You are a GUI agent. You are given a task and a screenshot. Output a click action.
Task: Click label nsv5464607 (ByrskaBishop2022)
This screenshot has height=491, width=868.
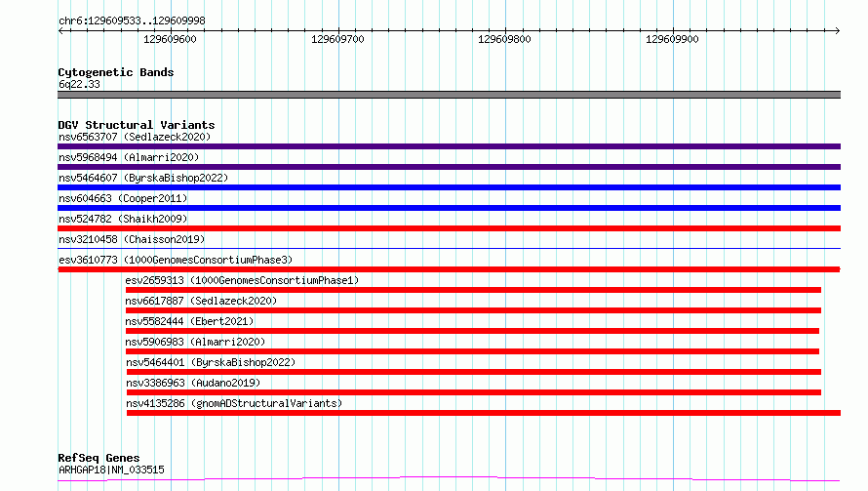pos(143,178)
